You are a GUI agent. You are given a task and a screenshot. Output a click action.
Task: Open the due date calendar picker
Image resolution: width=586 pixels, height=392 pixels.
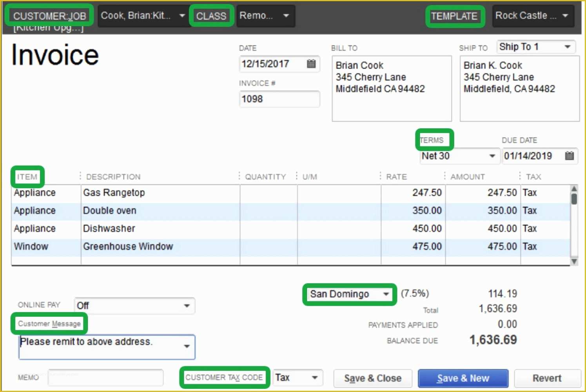(x=570, y=156)
